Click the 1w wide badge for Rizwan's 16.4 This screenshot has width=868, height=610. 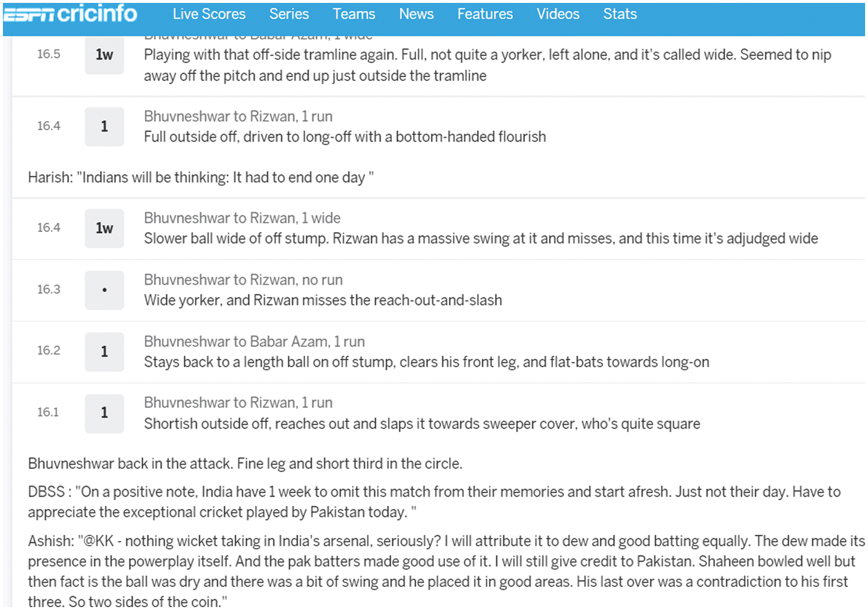click(104, 229)
